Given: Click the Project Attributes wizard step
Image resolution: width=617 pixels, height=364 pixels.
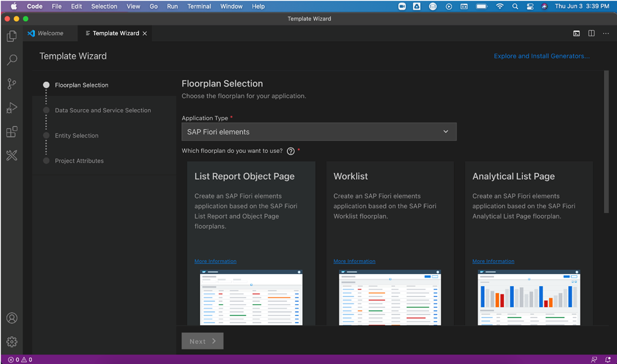Looking at the screenshot, I should coord(79,161).
